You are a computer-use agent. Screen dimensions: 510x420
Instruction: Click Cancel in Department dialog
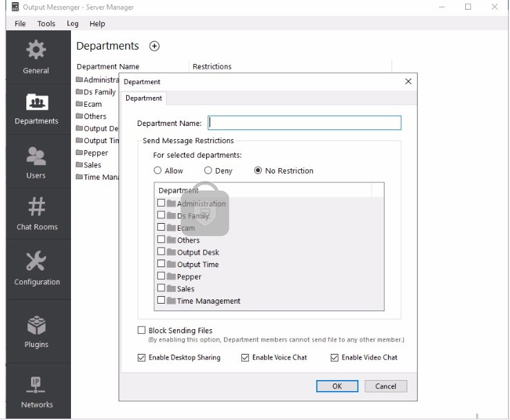click(x=386, y=386)
